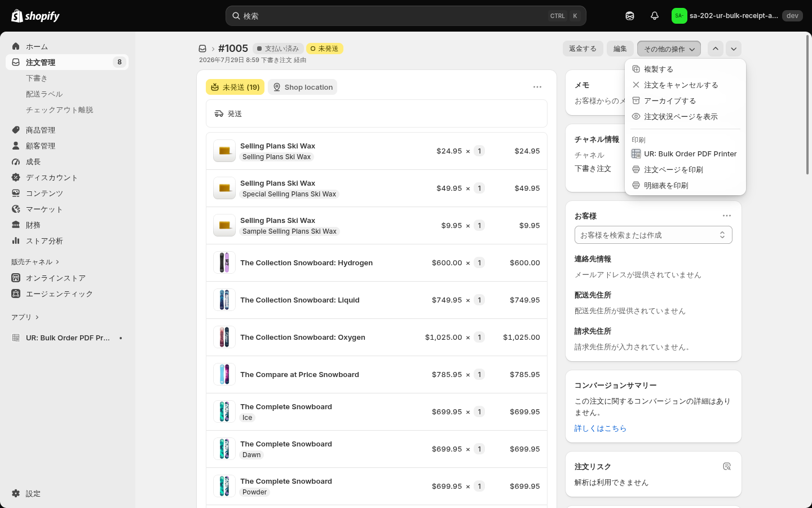The height and width of the screenshot is (508, 812).
Task: Click the エージェンティック channel icon
Action: click(16, 294)
